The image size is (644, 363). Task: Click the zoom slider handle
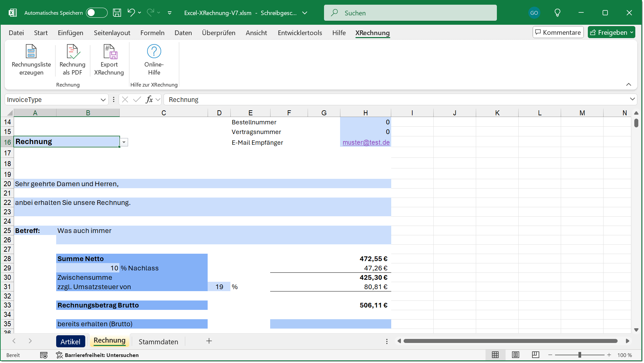coord(580,355)
